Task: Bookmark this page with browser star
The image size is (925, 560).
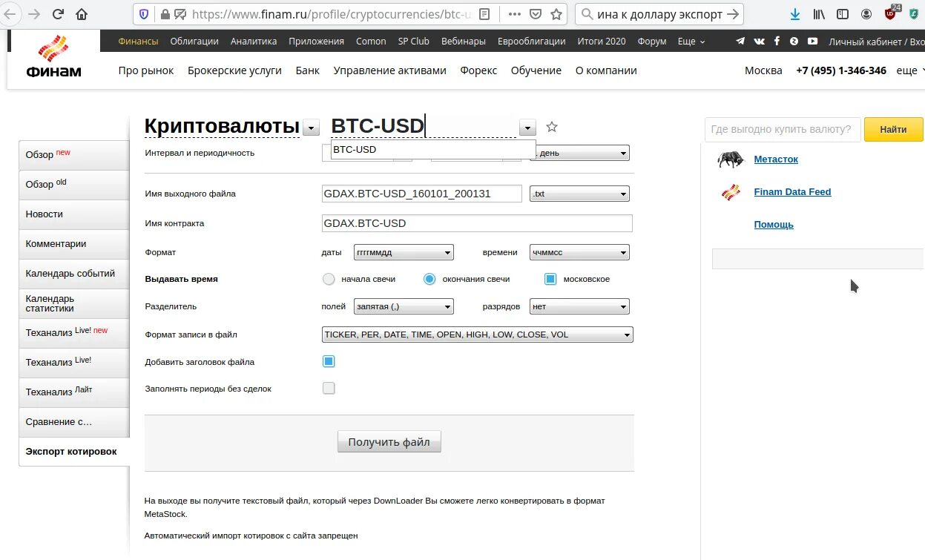Action: tap(556, 14)
